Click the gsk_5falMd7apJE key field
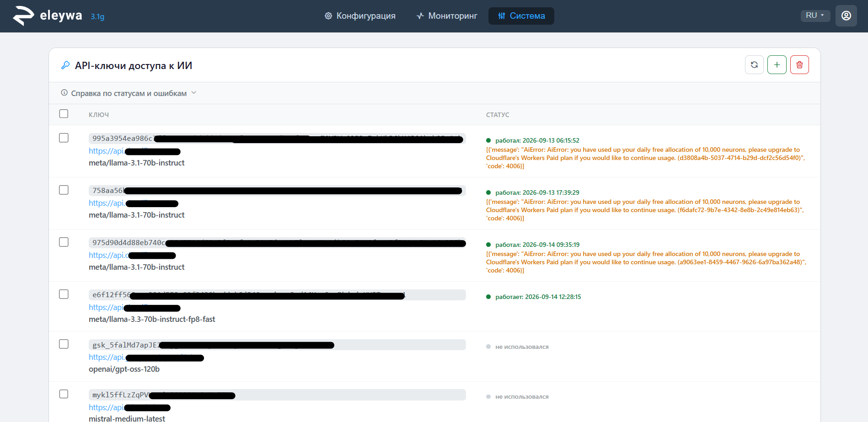The width and height of the screenshot is (868, 422). pyautogui.click(x=277, y=345)
